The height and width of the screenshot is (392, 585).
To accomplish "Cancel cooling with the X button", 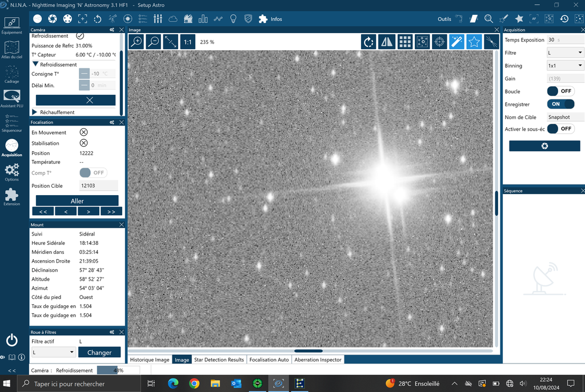I will pos(76,100).
